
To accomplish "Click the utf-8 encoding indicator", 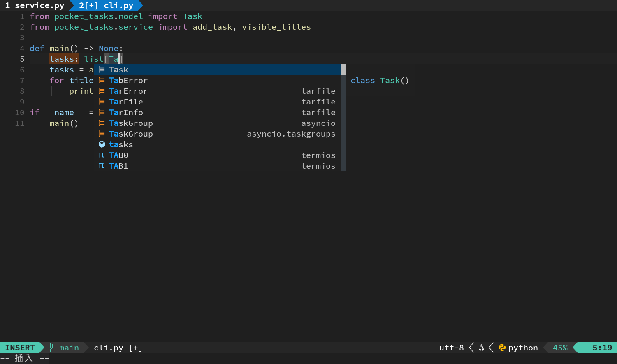I will (x=451, y=348).
